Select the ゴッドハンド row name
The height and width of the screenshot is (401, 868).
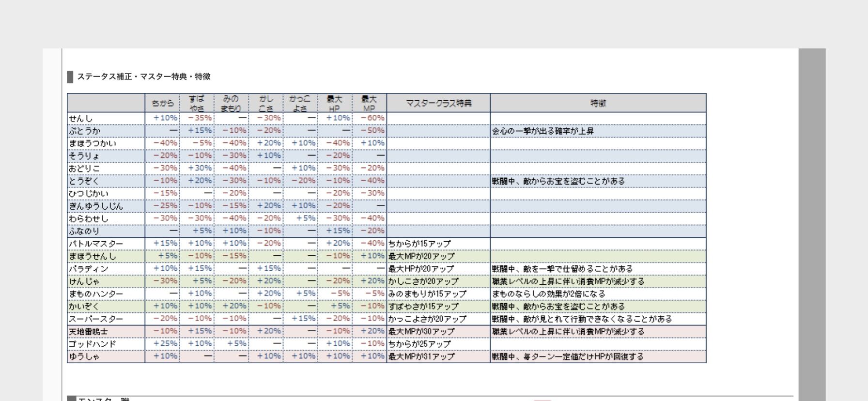92,344
